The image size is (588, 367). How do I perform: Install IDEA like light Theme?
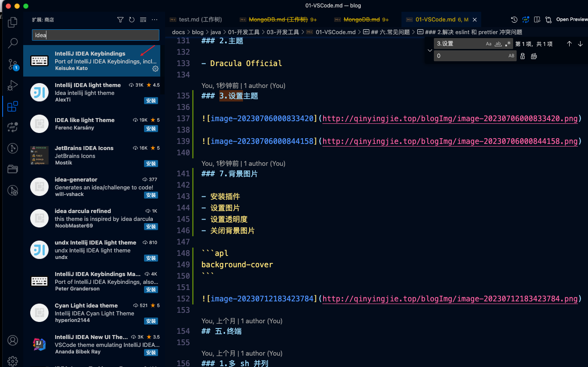coord(151,129)
